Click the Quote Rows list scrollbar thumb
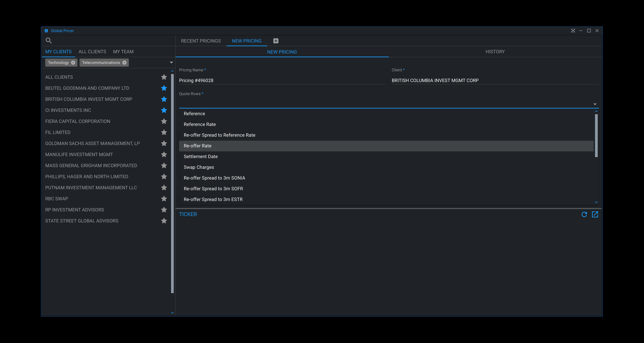644x343 pixels. pos(596,136)
